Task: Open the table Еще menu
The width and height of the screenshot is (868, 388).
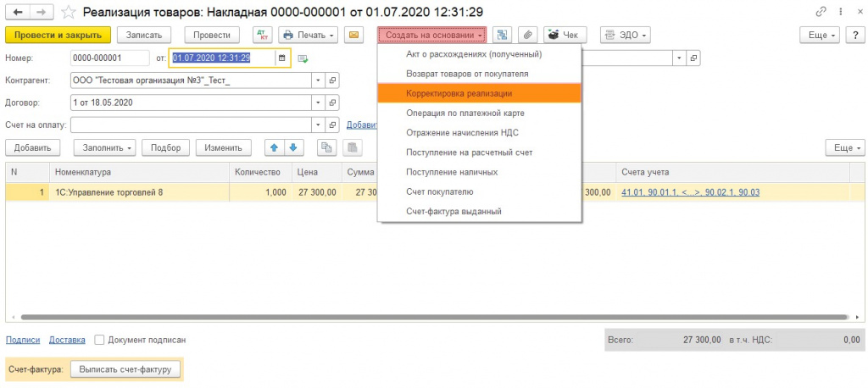Action: coord(845,147)
